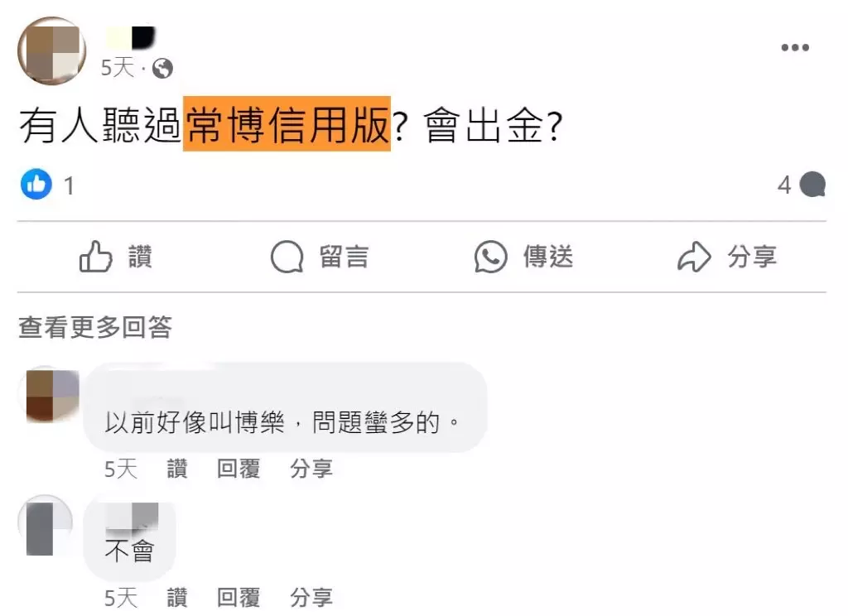
Task: Share the 不會 comment
Action: (311, 598)
